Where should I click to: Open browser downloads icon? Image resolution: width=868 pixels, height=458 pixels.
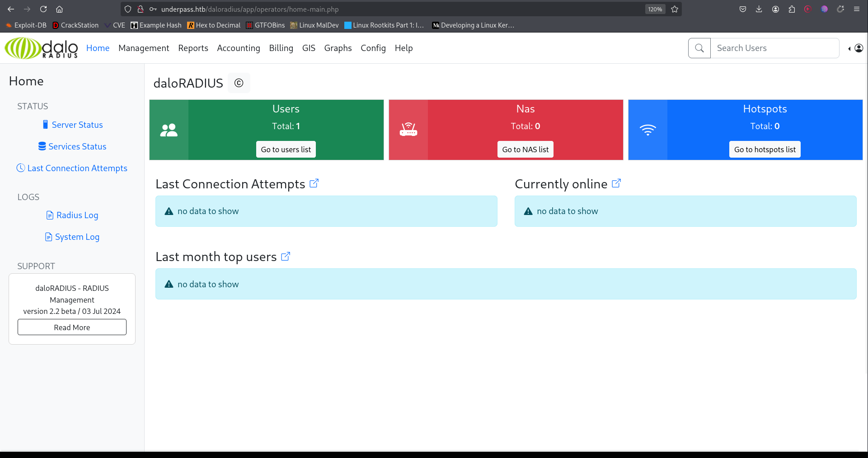(759, 9)
